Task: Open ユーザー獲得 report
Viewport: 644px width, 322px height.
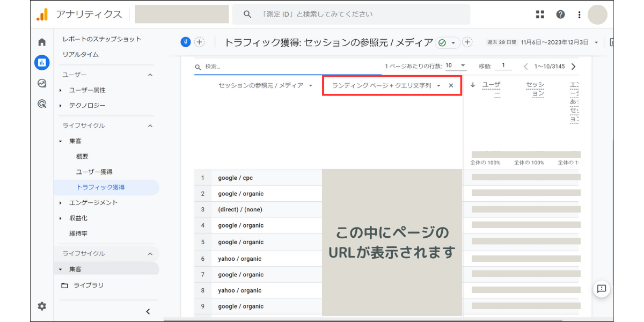Action: click(x=94, y=172)
